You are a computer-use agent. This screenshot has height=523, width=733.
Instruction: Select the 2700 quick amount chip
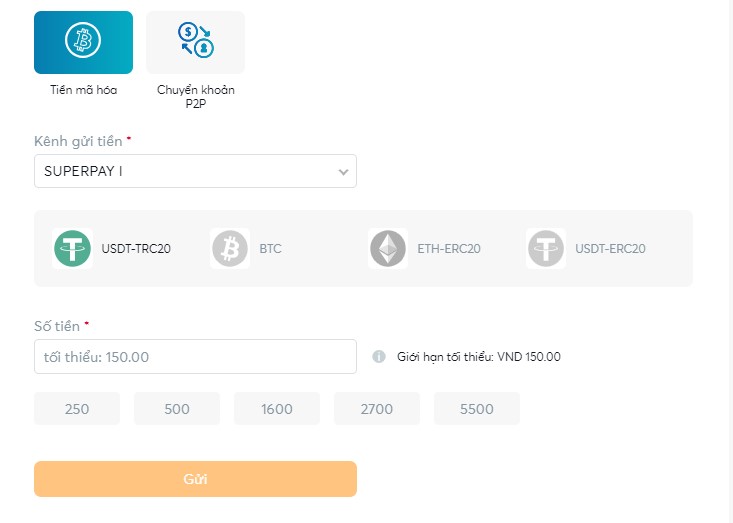click(x=377, y=409)
